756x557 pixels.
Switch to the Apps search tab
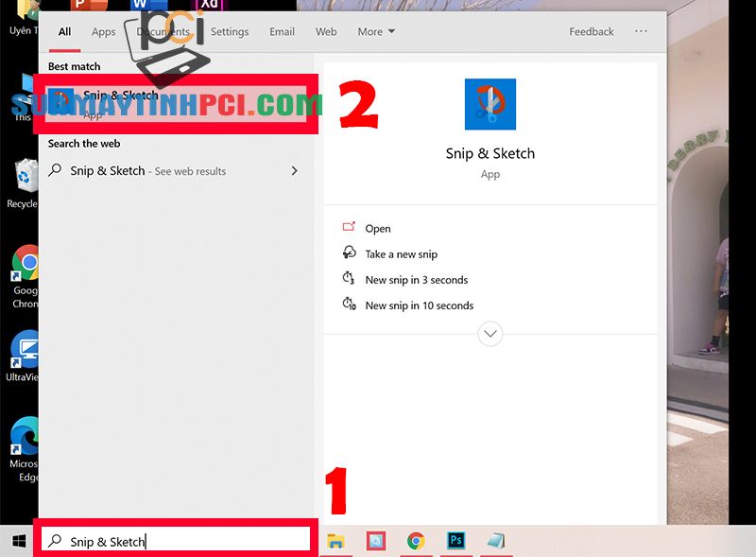point(103,32)
